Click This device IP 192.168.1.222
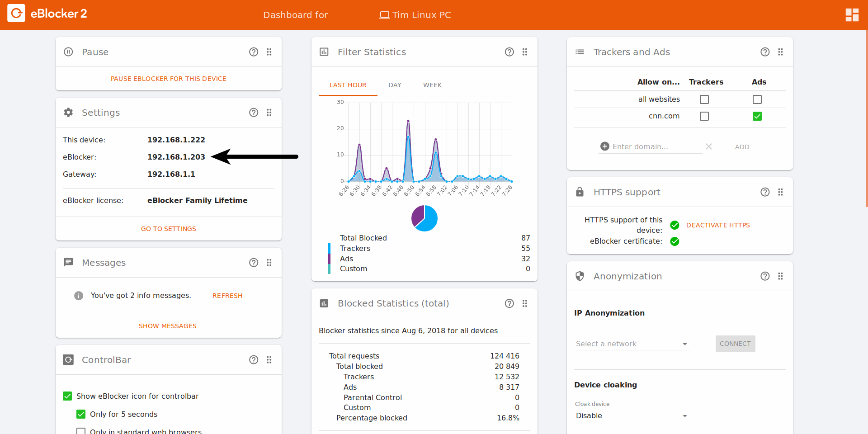 [x=176, y=140]
